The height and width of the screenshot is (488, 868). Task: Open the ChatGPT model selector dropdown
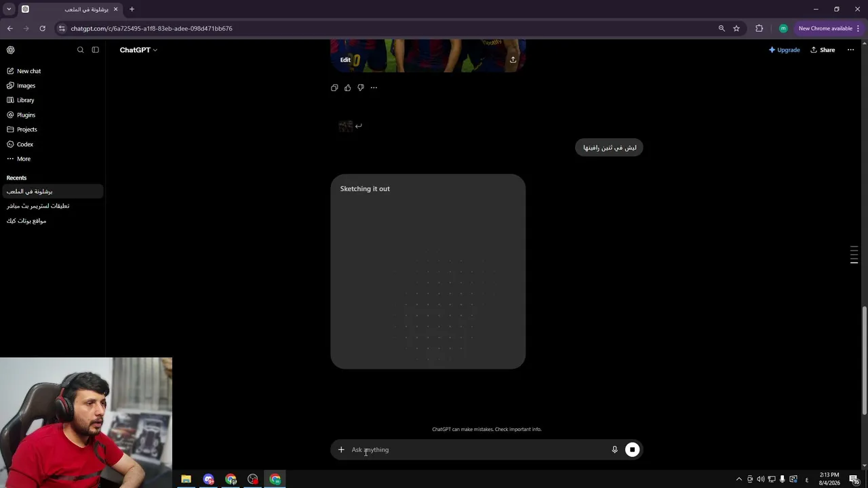click(x=138, y=49)
